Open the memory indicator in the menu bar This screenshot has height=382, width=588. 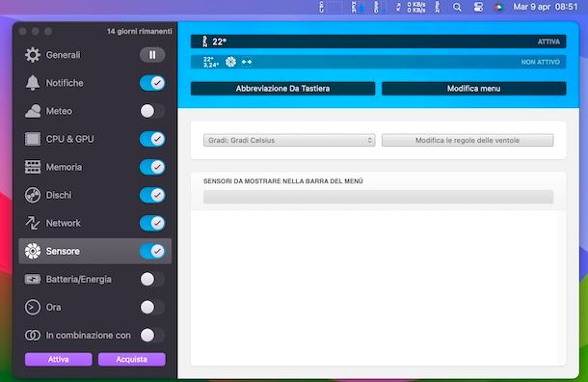tap(359, 7)
